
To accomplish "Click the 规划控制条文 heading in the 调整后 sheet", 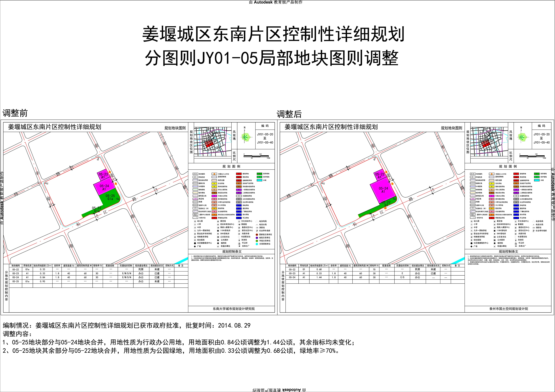I will pos(509,252).
